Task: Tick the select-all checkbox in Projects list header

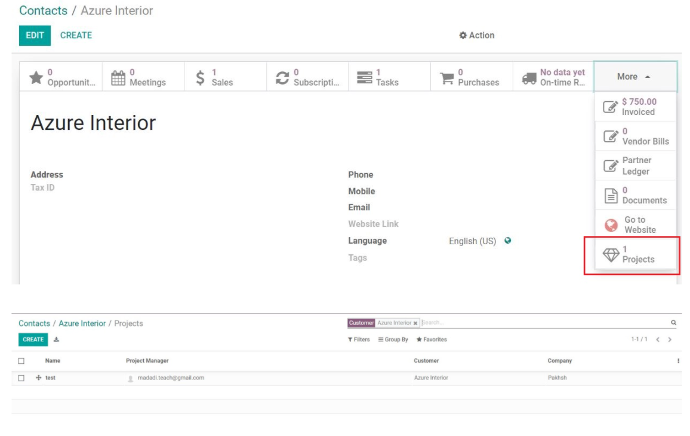Action: [x=21, y=361]
